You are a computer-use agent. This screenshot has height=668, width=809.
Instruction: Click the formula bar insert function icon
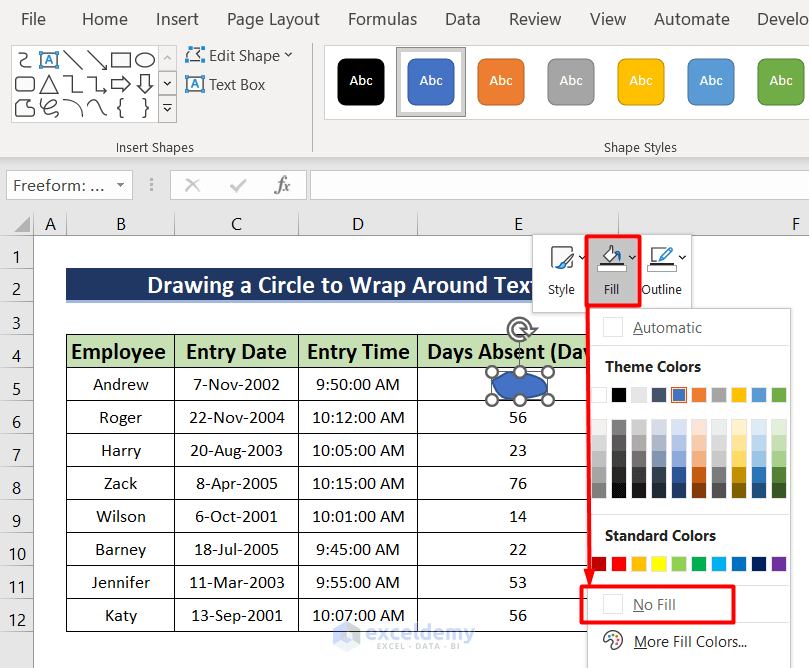(282, 185)
